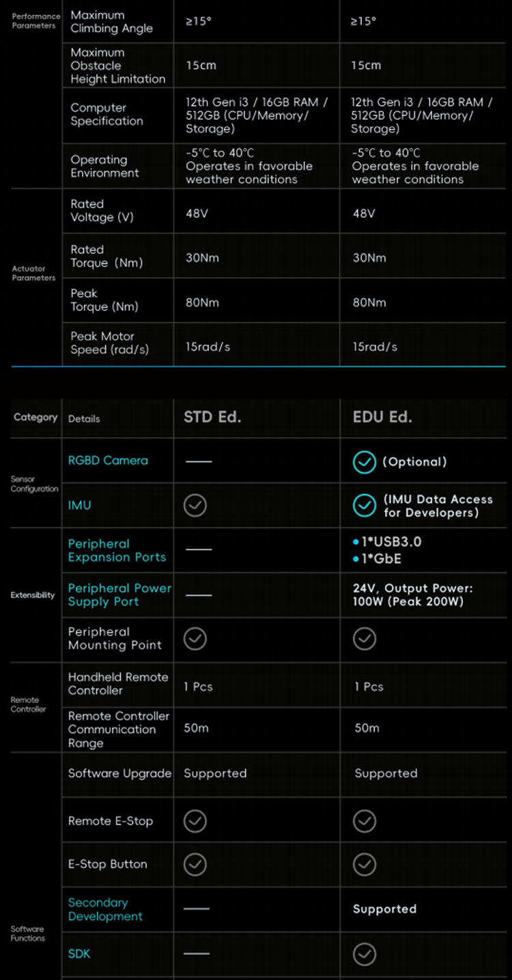Click the Secondary Development label
Viewport: 512px width, 980px height.
pos(105,909)
